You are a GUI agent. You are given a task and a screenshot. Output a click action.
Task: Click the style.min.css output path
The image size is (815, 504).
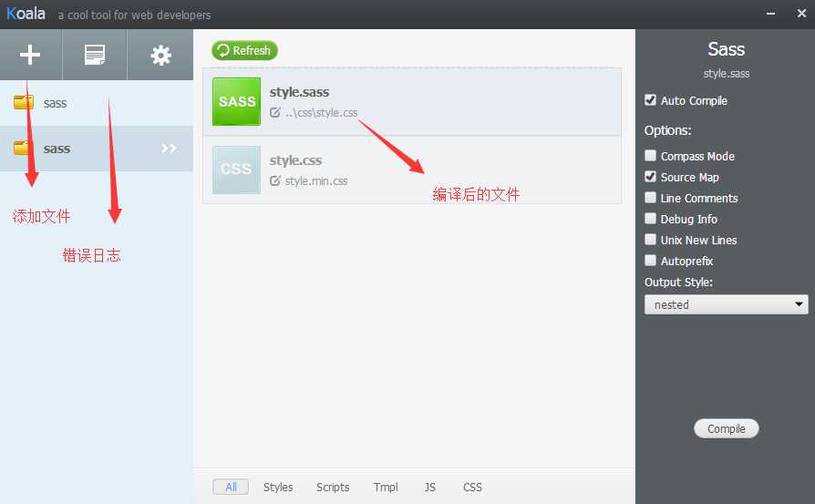point(316,180)
